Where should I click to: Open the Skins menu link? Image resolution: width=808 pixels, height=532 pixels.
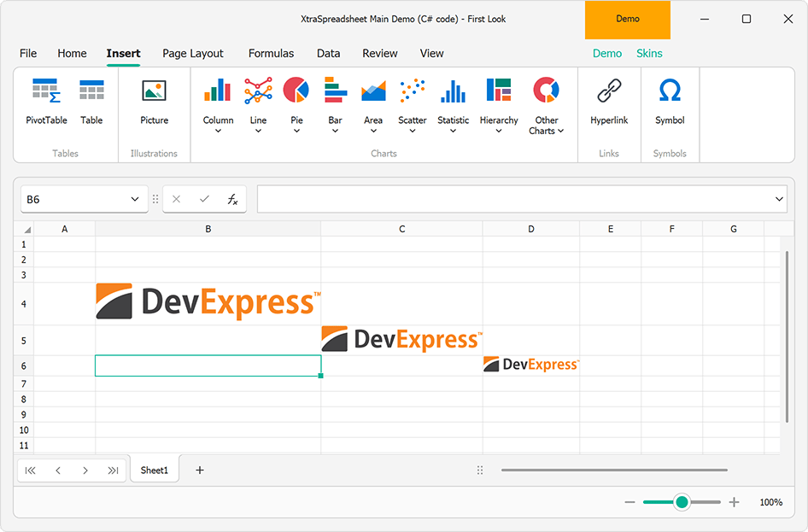649,53
